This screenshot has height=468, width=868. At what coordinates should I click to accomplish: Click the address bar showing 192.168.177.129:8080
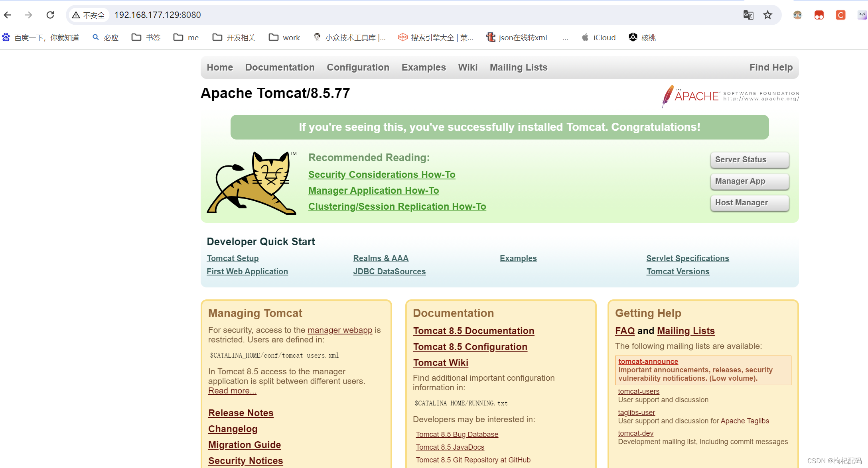(x=423, y=15)
